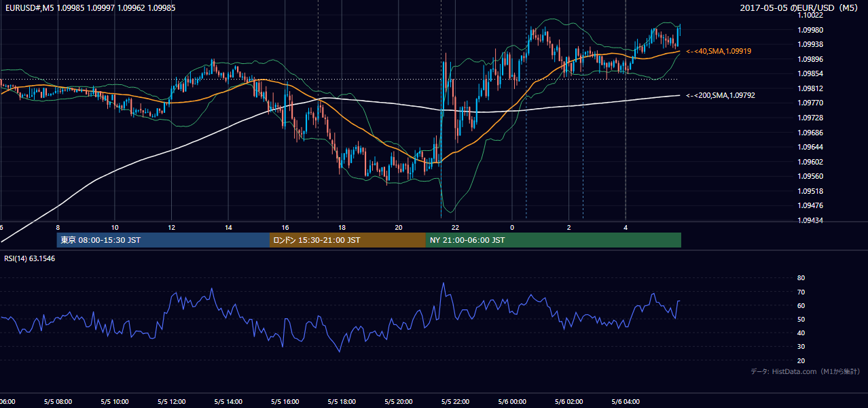Screen dimensions: 868x408
Task: Click the 5/5 12:00 time label
Action: coord(170,402)
